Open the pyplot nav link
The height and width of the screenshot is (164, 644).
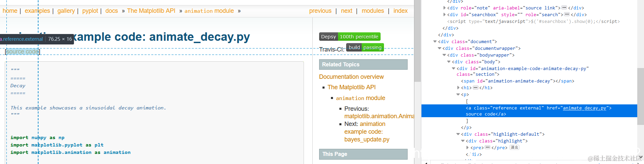90,11
